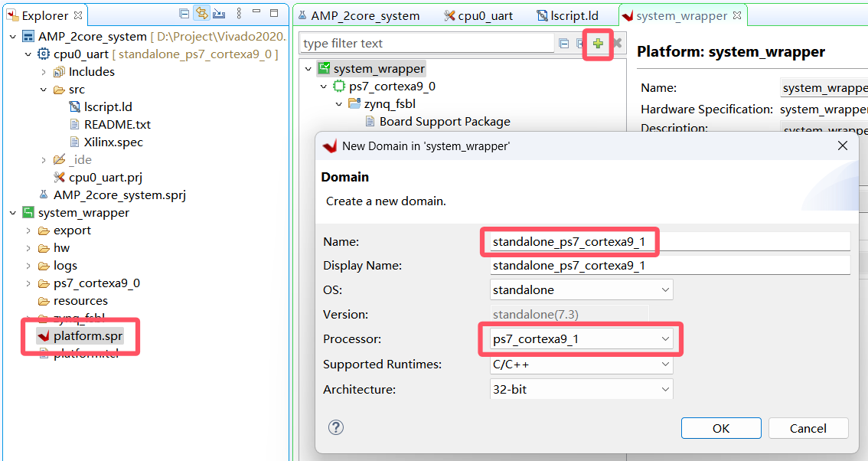Click the export folder icon
The height and width of the screenshot is (461, 868).
pos(44,230)
